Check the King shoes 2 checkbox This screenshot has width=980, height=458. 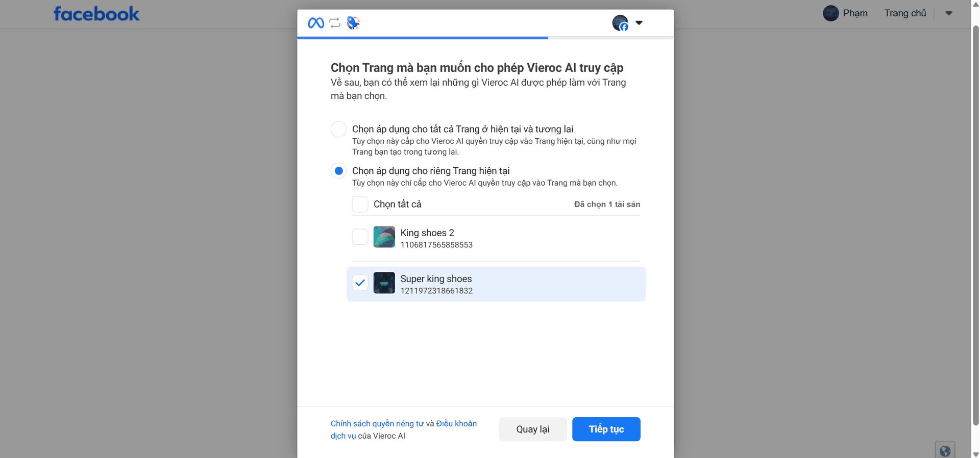coord(360,237)
